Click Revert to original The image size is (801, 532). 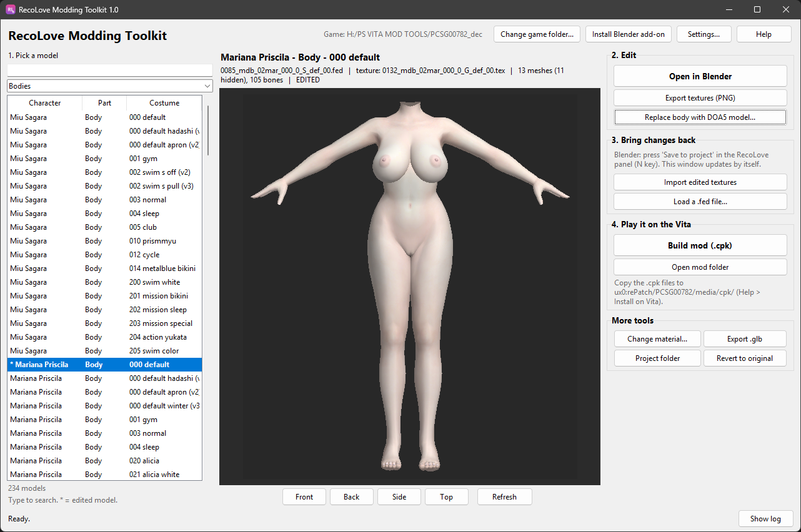click(x=745, y=358)
